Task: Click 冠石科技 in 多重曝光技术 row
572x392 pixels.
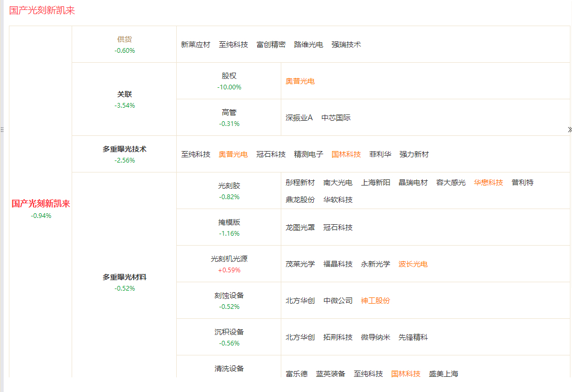Action: [271, 154]
